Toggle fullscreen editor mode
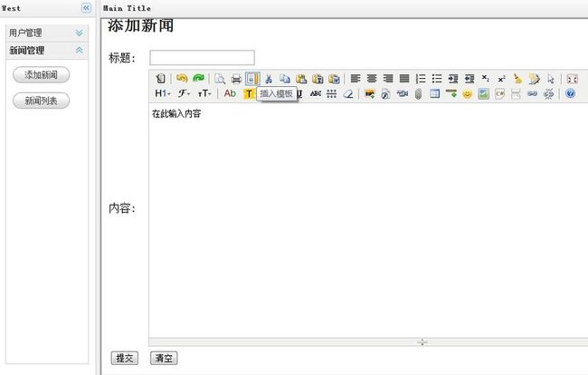 [573, 79]
